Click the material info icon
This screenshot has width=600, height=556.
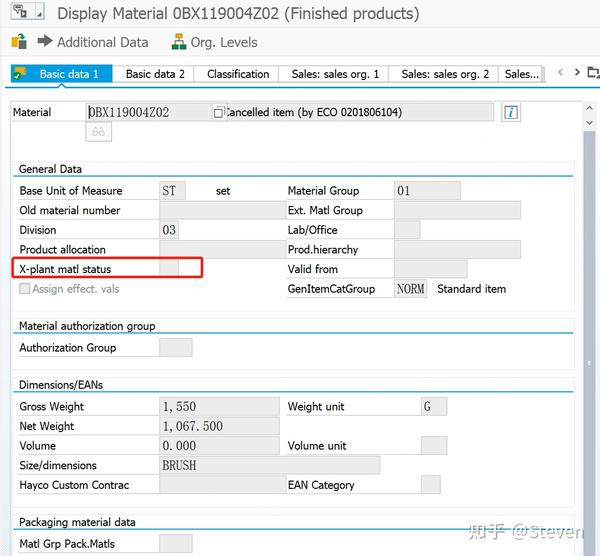click(x=511, y=112)
